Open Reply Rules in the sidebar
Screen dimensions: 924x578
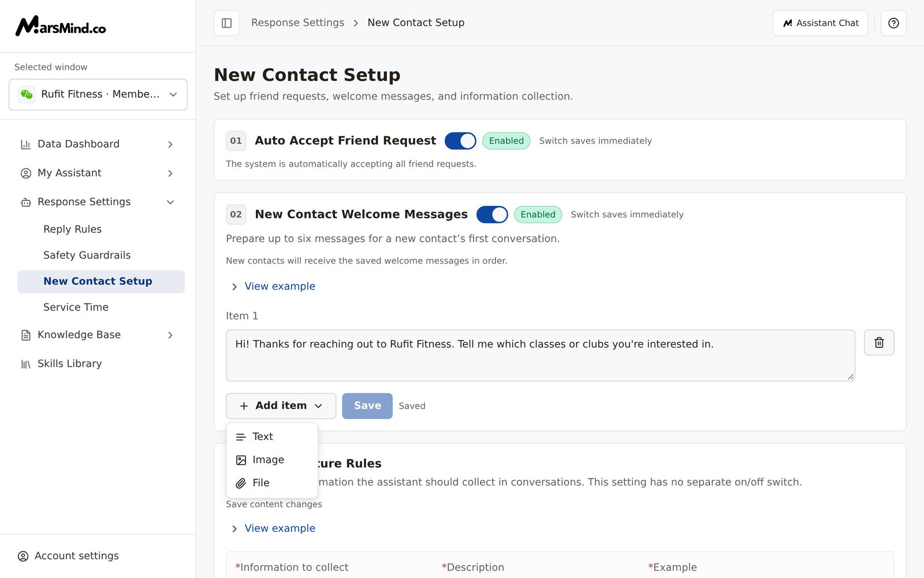coord(101,229)
